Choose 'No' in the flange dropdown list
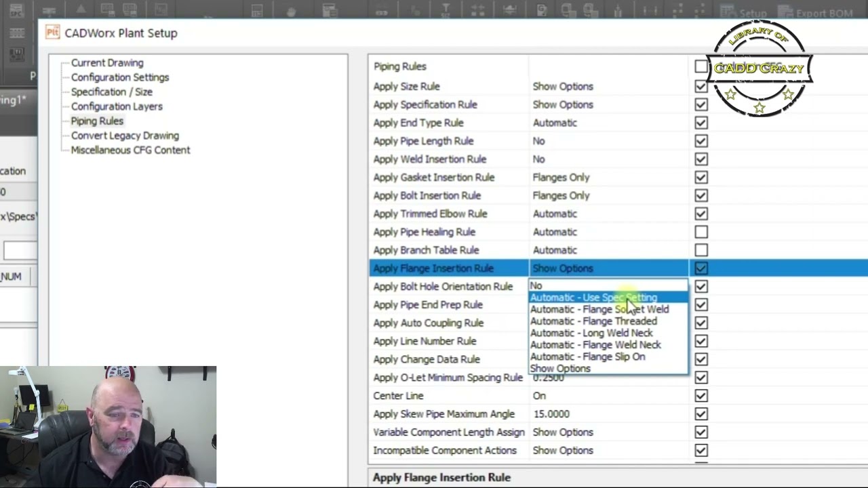The height and width of the screenshot is (488, 868). pyautogui.click(x=608, y=285)
